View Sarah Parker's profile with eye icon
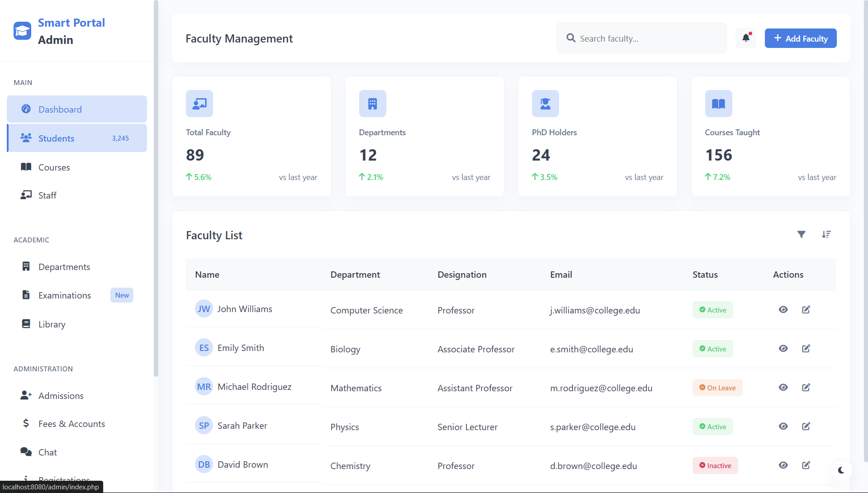868x493 pixels. [x=783, y=427]
